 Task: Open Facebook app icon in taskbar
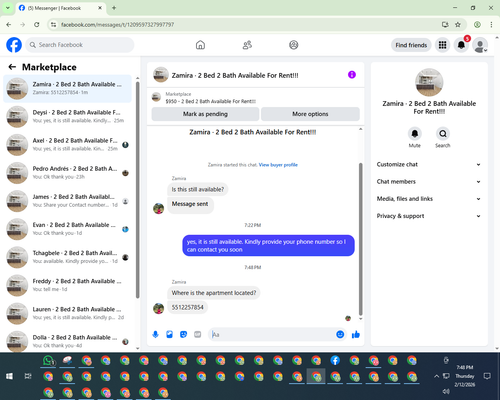[x=335, y=361]
